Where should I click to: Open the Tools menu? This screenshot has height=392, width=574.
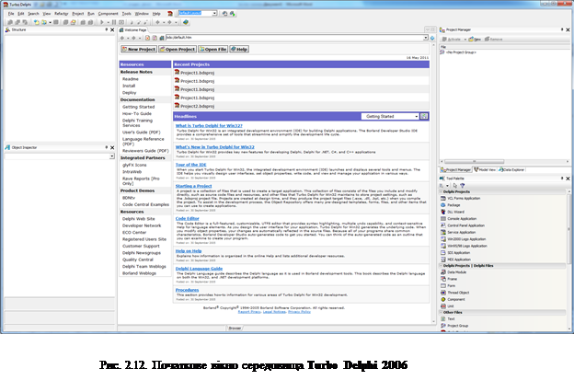[x=127, y=14]
